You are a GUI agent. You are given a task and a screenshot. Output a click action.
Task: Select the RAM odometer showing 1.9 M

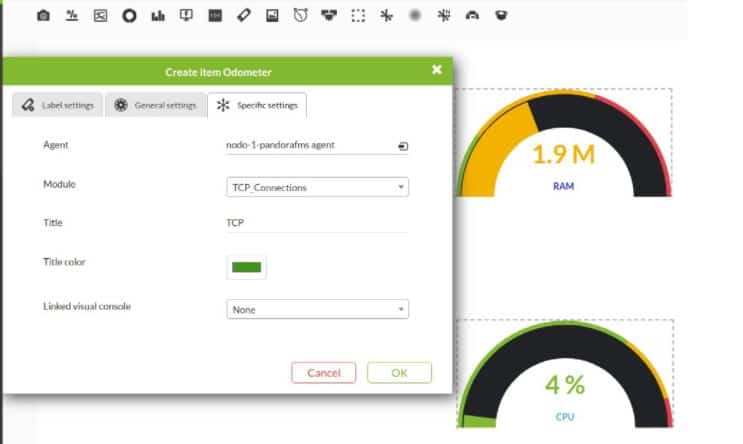pyautogui.click(x=564, y=143)
